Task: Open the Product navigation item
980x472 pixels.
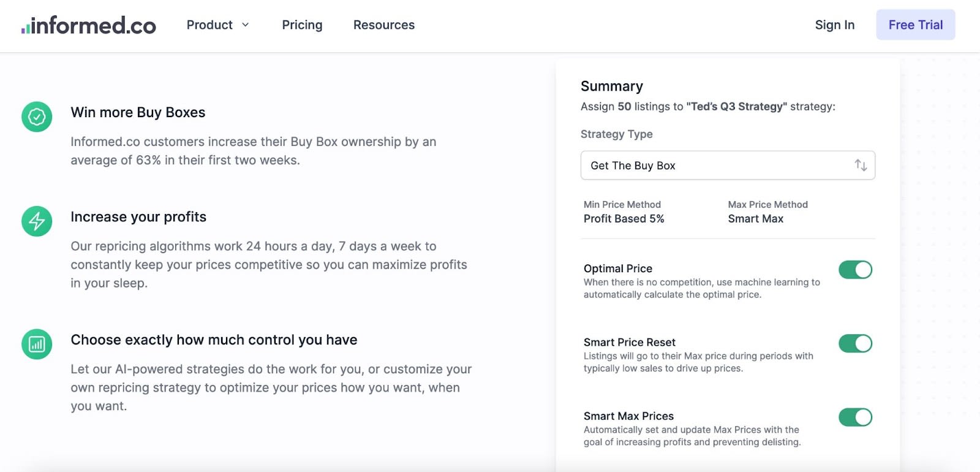Action: click(x=209, y=25)
